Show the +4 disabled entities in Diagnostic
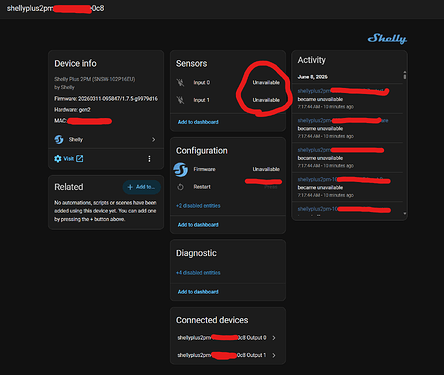Image resolution: width=444 pixels, height=375 pixels. pyautogui.click(x=198, y=273)
